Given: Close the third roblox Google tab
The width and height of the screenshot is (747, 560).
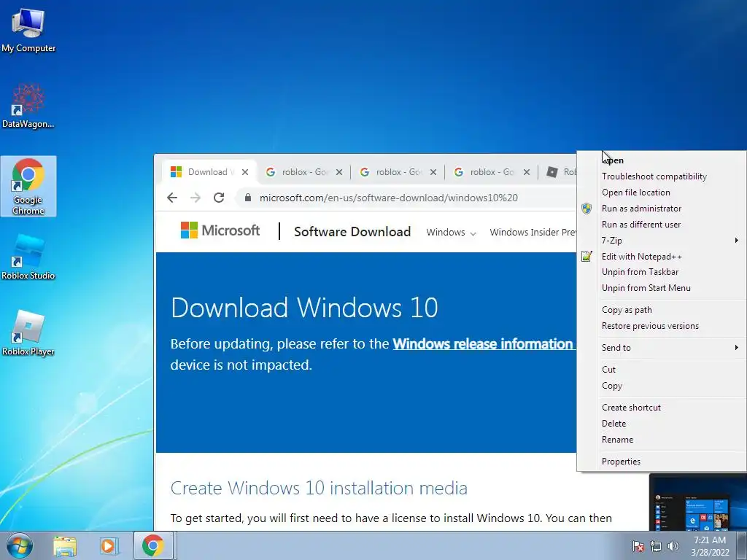Looking at the screenshot, I should pyautogui.click(x=527, y=172).
